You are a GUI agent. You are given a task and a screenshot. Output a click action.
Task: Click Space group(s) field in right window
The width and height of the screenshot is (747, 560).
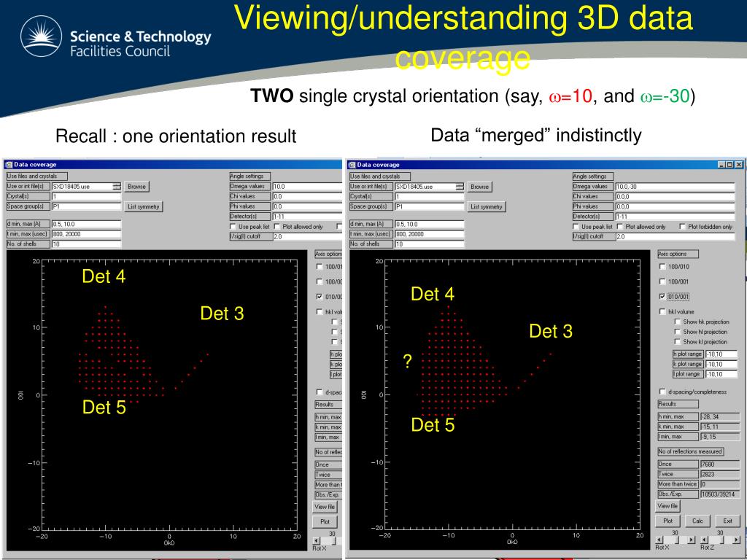point(429,206)
